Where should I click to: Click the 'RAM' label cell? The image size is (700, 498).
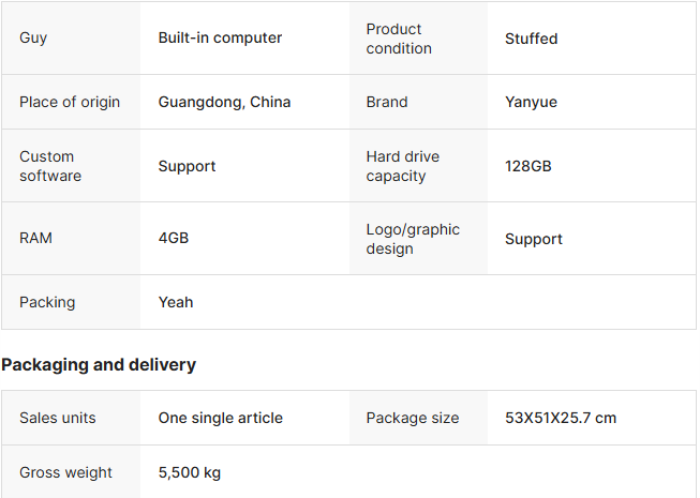pos(36,238)
